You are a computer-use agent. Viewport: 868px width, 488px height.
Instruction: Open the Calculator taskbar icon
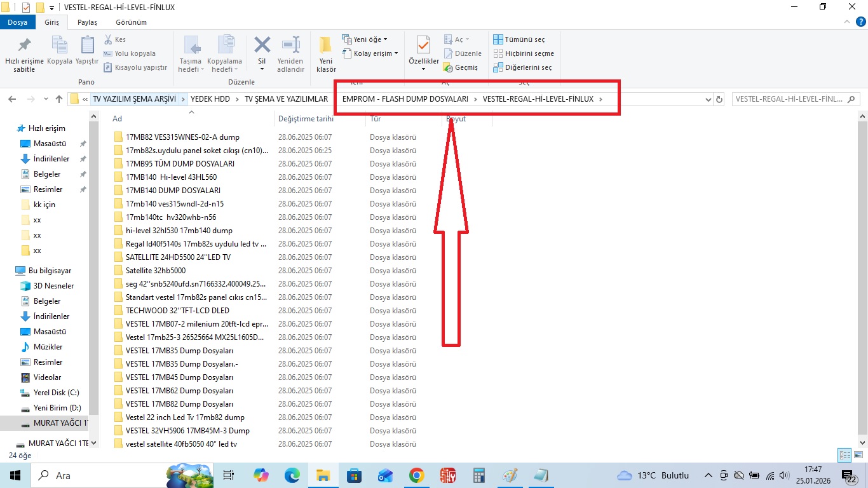click(478, 475)
